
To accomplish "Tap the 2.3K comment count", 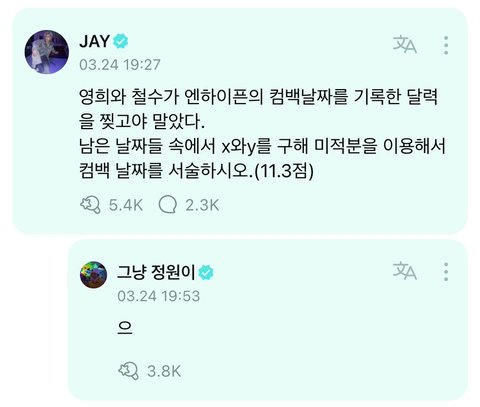I will (x=202, y=205).
